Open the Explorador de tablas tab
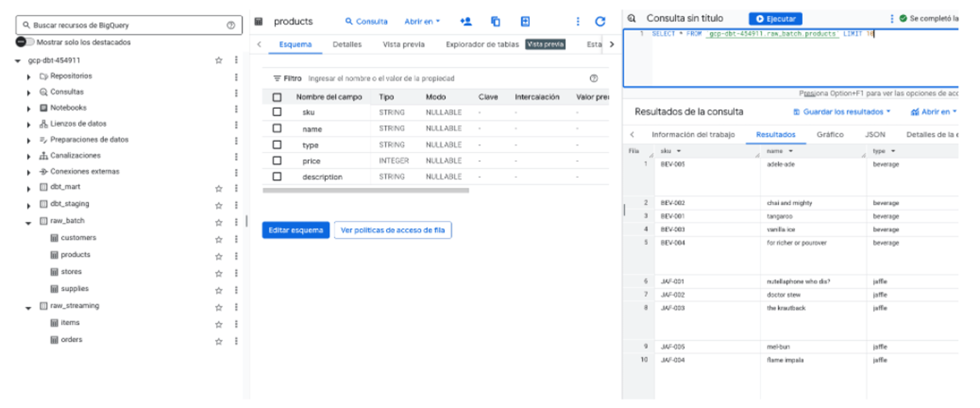 (482, 44)
